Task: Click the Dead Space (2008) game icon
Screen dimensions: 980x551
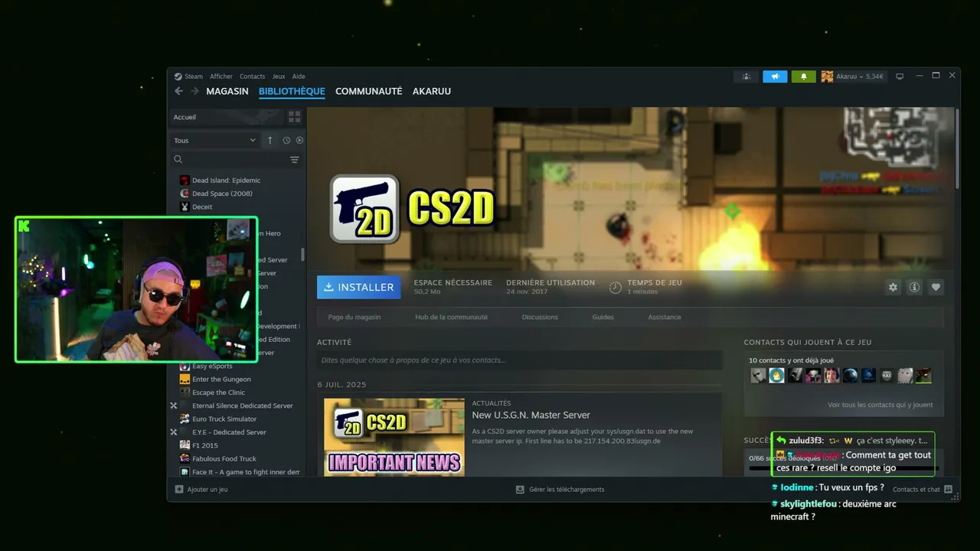Action: click(185, 194)
